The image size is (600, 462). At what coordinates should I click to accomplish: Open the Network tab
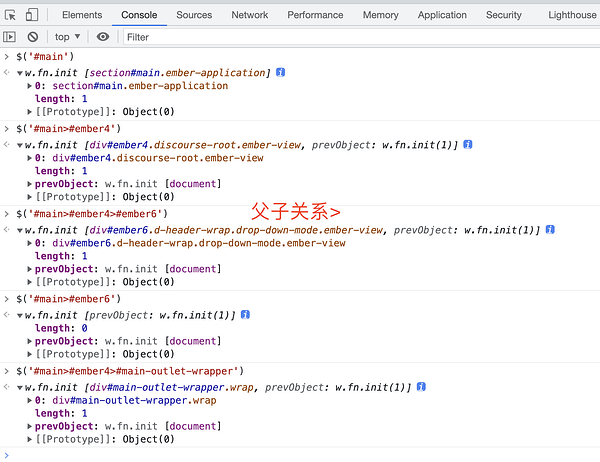[x=249, y=15]
